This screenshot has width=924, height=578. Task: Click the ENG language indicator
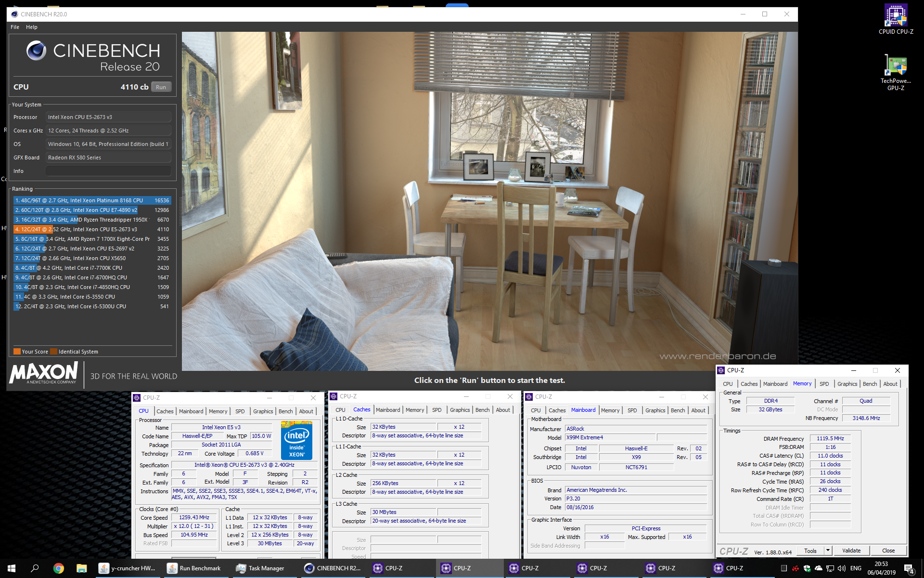coord(856,568)
